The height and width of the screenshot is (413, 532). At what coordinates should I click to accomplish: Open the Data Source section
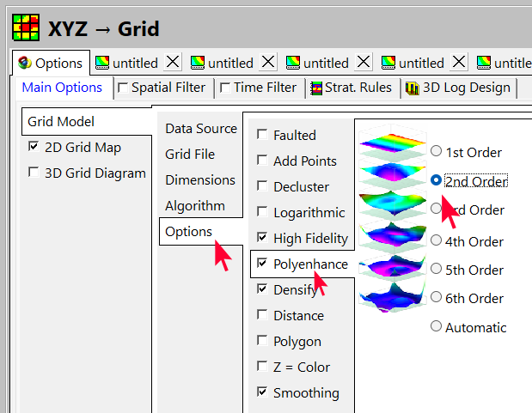pos(200,129)
